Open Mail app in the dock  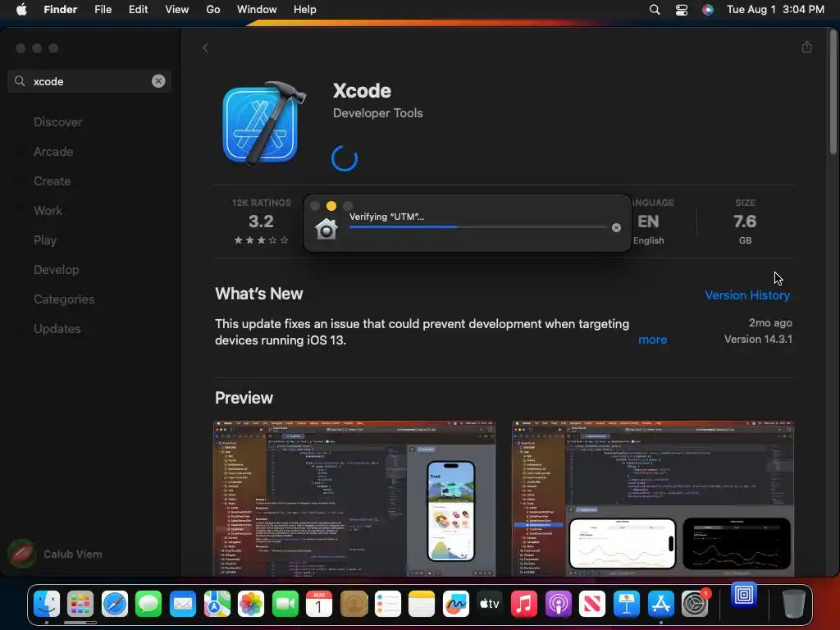coord(183,605)
